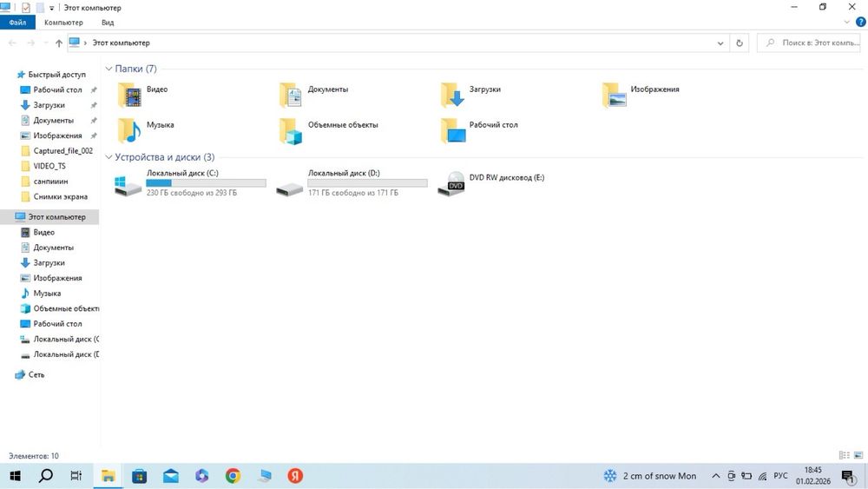Image resolution: width=868 pixels, height=489 pixels.
Task: Open taskbar Search magnifier
Action: (46, 476)
